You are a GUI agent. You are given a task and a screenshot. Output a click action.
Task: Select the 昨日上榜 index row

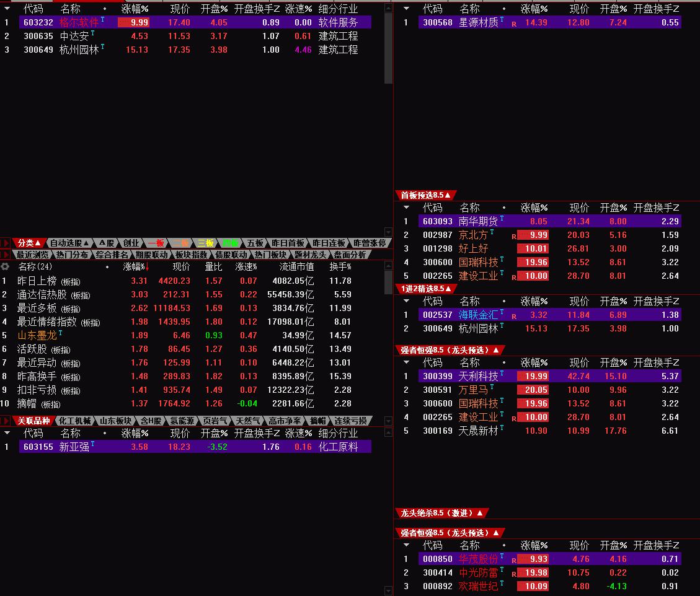click(185, 281)
